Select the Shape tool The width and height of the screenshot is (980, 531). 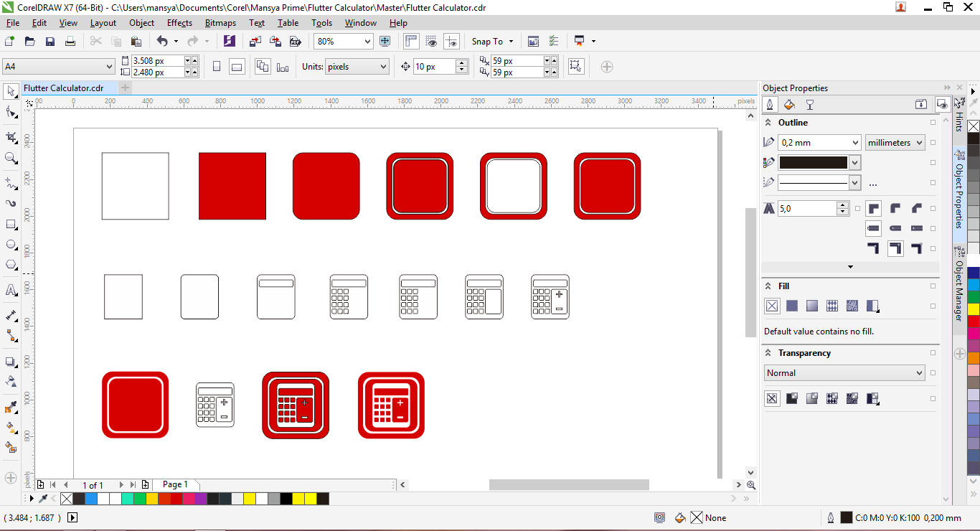tap(11, 112)
